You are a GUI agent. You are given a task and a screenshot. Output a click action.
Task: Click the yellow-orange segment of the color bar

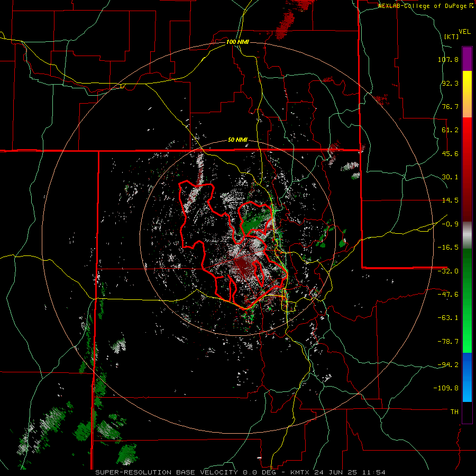point(467,94)
